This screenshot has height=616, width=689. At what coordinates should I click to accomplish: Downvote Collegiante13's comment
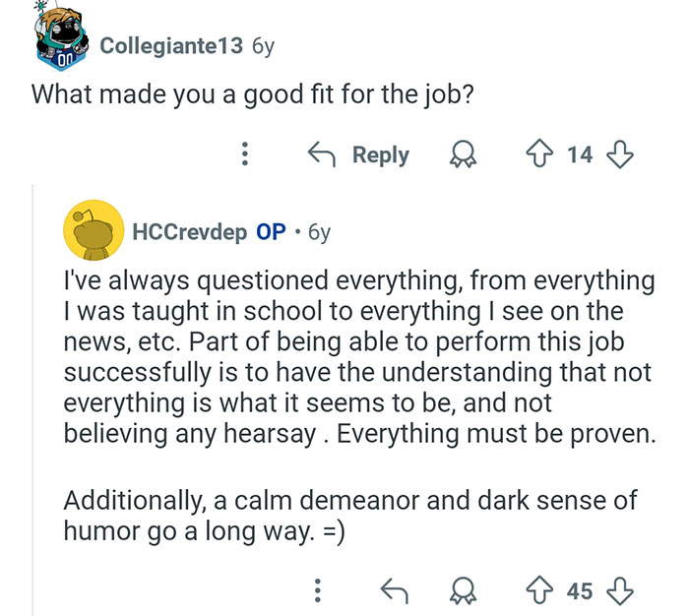(619, 154)
